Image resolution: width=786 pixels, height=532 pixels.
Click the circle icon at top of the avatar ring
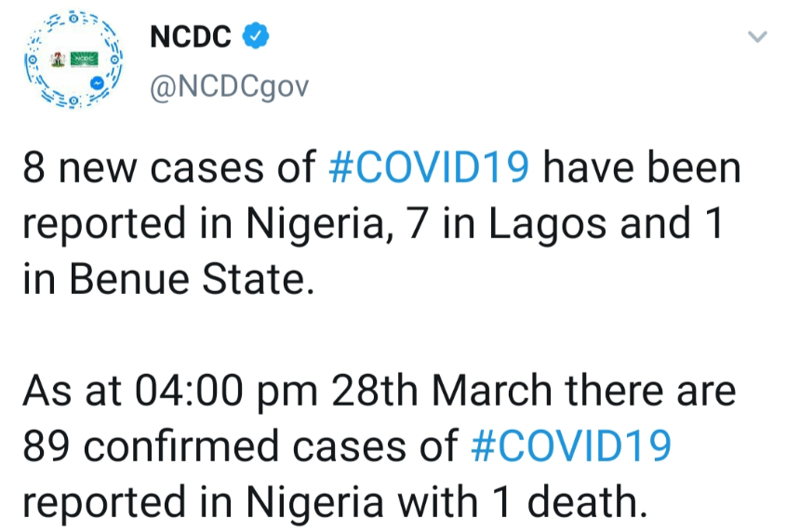tap(73, 19)
